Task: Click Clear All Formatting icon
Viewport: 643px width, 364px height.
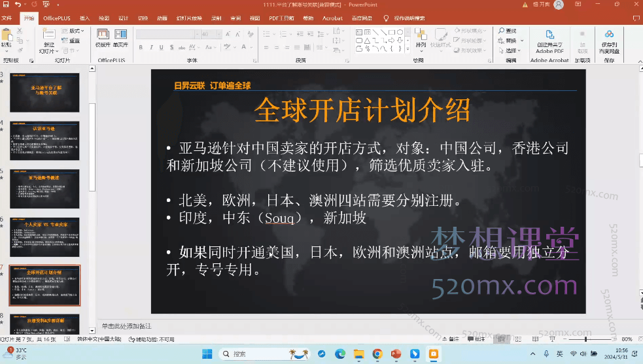Action: pyautogui.click(x=250, y=34)
